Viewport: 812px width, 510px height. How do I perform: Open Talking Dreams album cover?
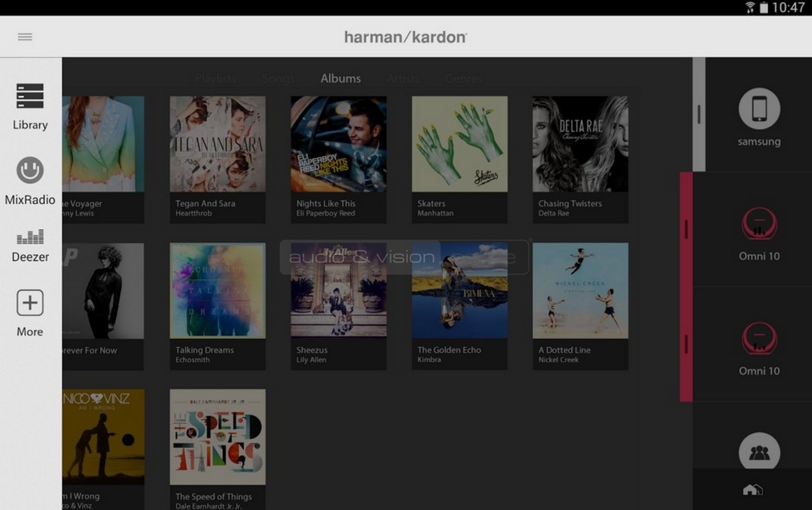click(218, 291)
